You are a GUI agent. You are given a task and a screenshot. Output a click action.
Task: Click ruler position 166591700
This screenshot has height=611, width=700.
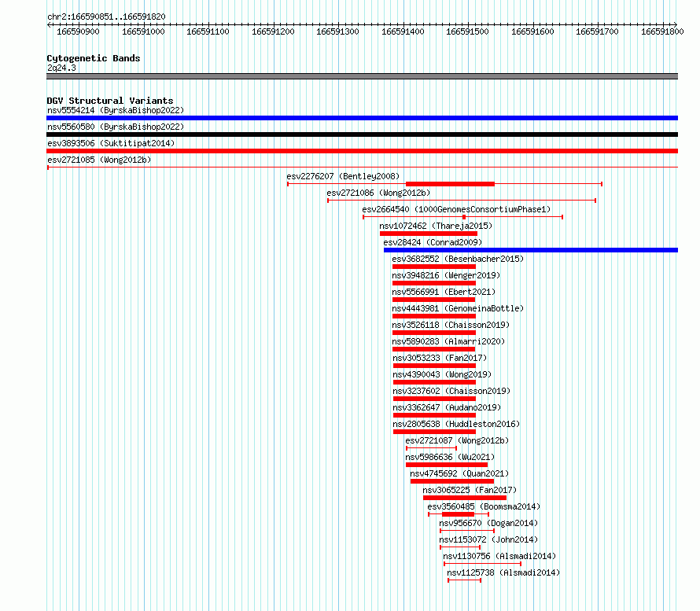(597, 31)
